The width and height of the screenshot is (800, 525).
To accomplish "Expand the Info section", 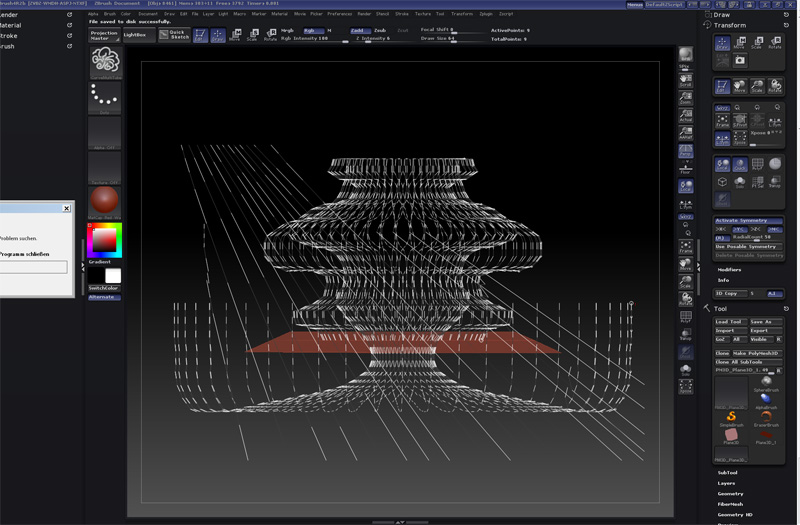I will [x=723, y=280].
